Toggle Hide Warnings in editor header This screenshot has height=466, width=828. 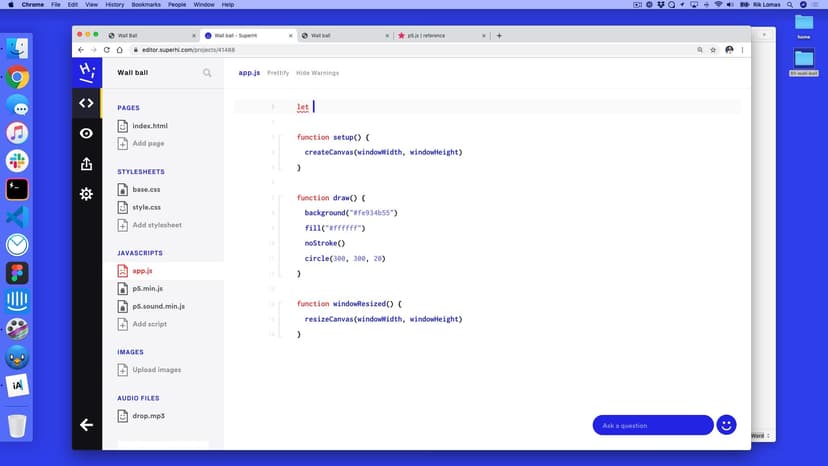click(317, 73)
